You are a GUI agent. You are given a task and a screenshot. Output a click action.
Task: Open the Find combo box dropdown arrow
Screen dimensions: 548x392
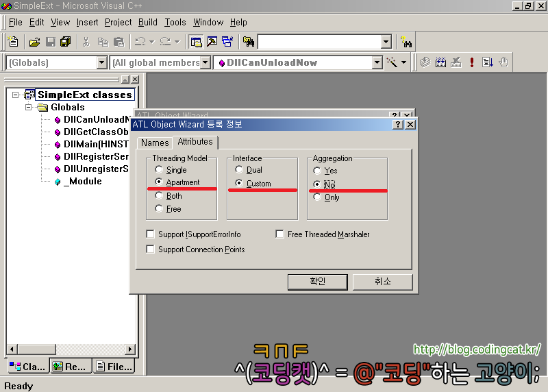point(386,42)
